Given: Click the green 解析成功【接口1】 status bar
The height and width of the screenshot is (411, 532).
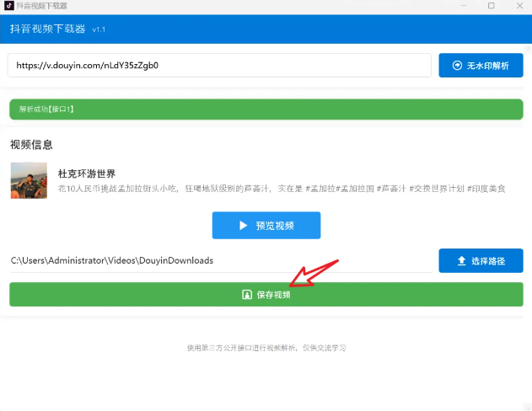Looking at the screenshot, I should (x=266, y=109).
